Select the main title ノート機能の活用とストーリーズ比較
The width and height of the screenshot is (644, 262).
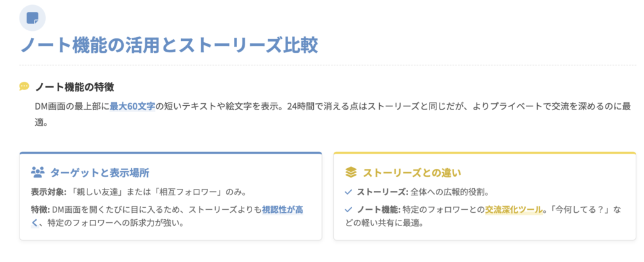pos(169,46)
